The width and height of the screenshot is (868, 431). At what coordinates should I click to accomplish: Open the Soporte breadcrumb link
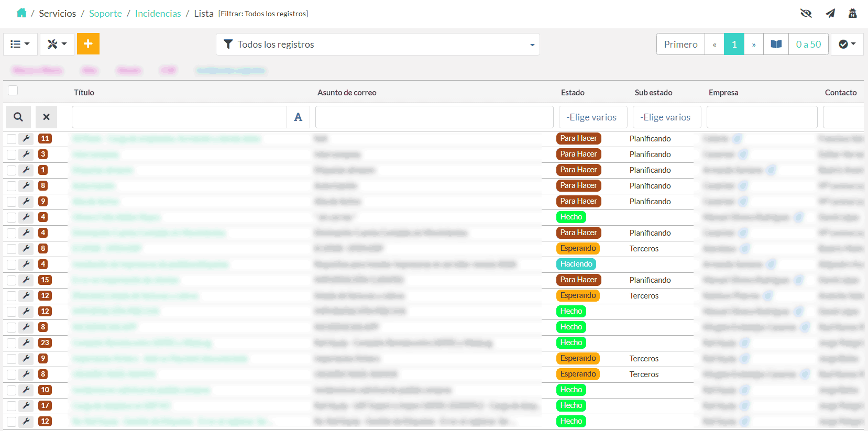[x=105, y=14]
